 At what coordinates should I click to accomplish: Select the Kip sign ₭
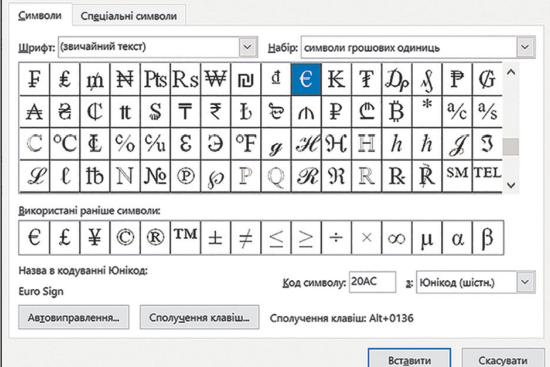click(336, 79)
